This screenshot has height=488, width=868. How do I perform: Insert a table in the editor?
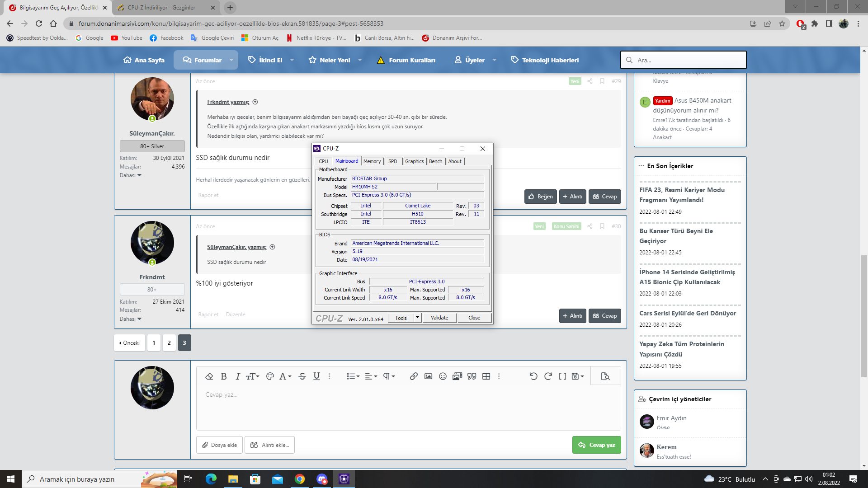486,376
